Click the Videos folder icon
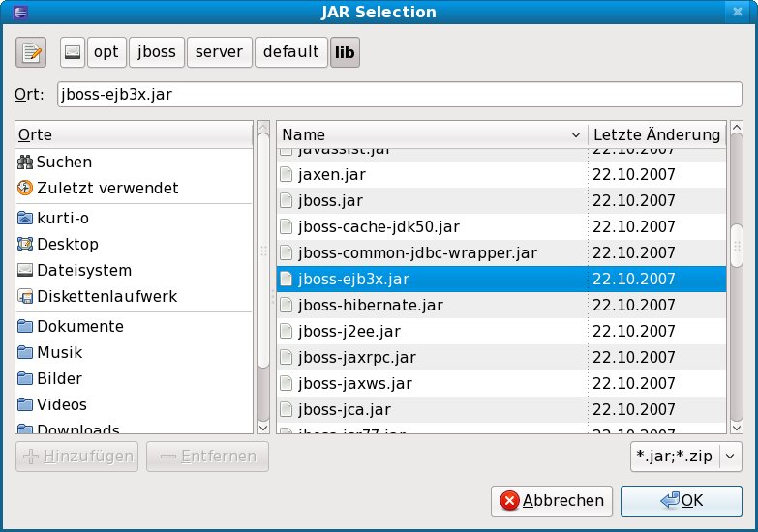The height and width of the screenshot is (532, 758). point(25,404)
